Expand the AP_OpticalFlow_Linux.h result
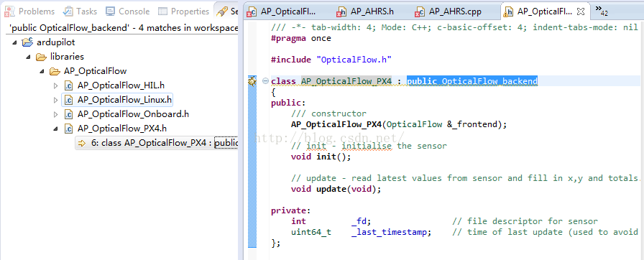644x260 pixels. tap(56, 100)
